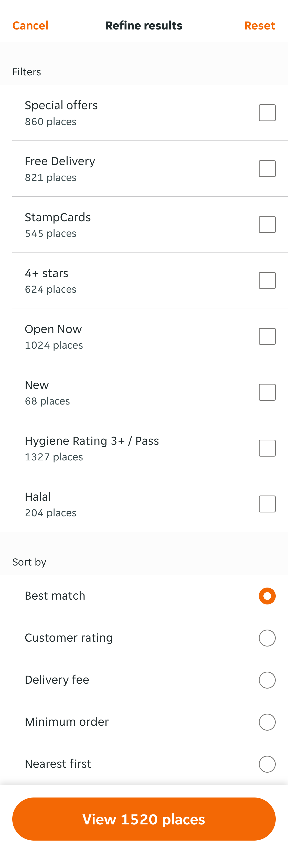Tap the 860 places label under Special offers
288x868 pixels.
click(x=50, y=122)
